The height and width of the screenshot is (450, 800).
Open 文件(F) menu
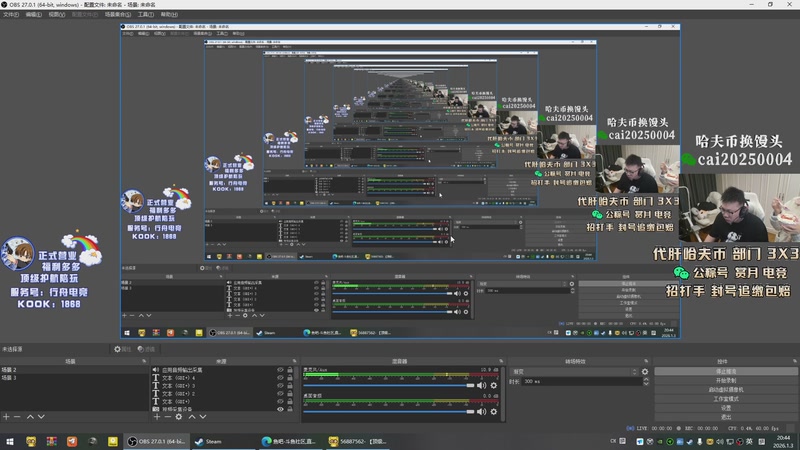[11, 14]
